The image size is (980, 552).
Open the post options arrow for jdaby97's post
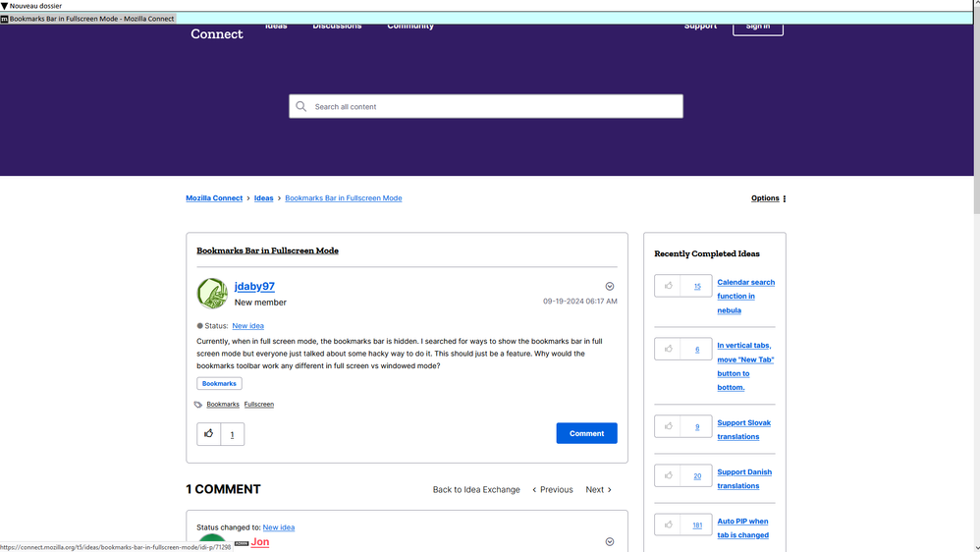point(610,287)
